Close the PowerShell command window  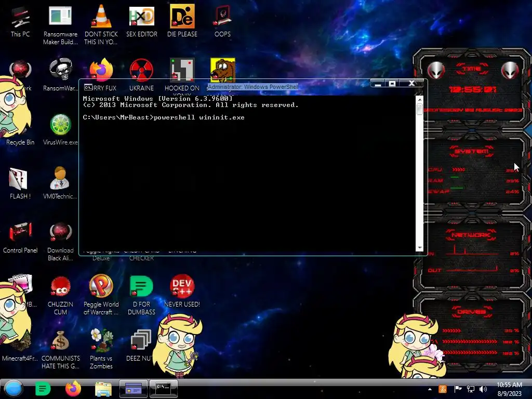coord(411,84)
